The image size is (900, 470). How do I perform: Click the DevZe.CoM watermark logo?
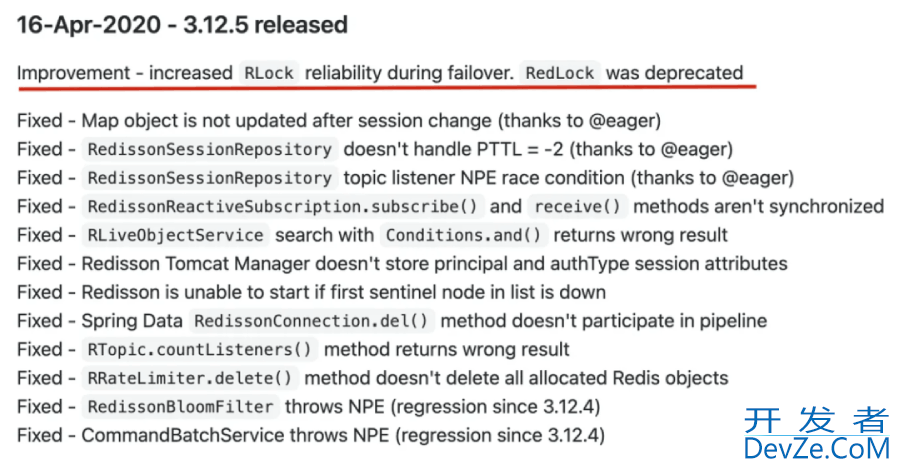coord(817,448)
